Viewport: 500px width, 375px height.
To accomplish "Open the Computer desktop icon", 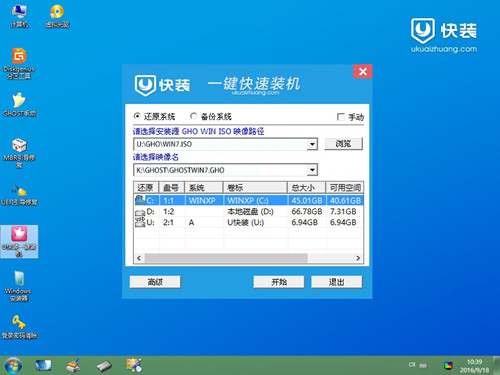I will (x=19, y=16).
